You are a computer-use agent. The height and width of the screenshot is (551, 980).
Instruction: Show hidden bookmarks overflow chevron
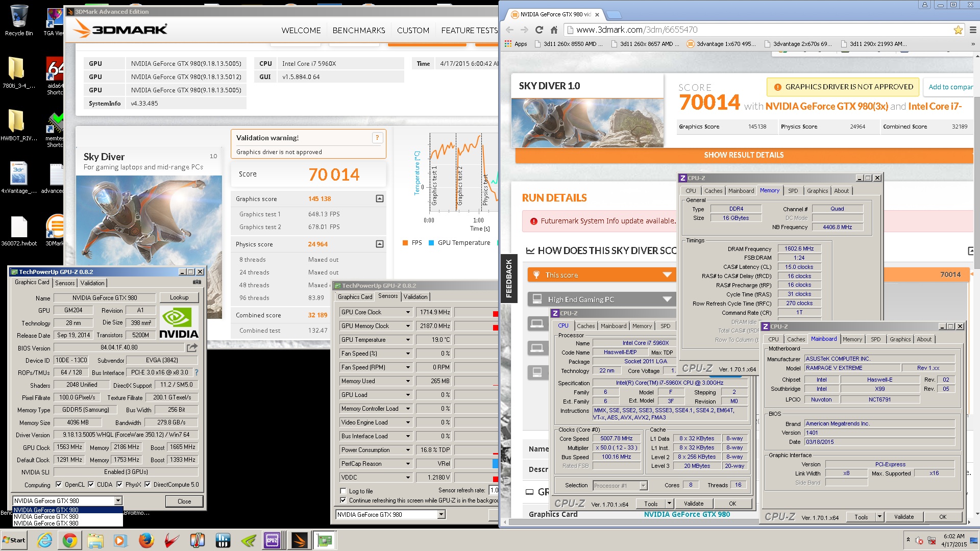tap(972, 44)
